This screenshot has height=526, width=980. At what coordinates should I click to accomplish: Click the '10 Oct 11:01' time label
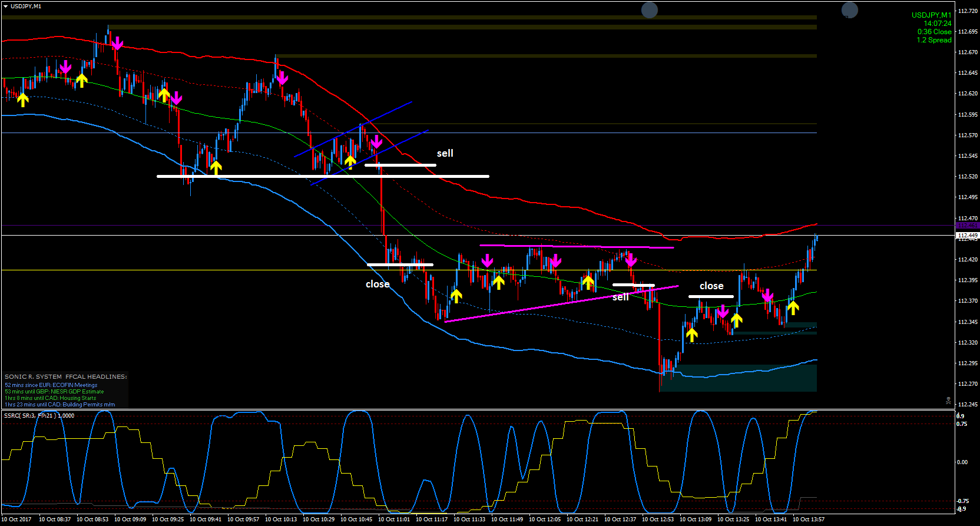[x=394, y=520]
